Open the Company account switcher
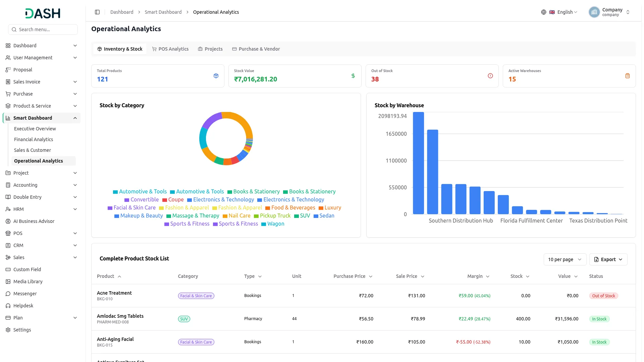This screenshot has width=644, height=362. coord(609,12)
